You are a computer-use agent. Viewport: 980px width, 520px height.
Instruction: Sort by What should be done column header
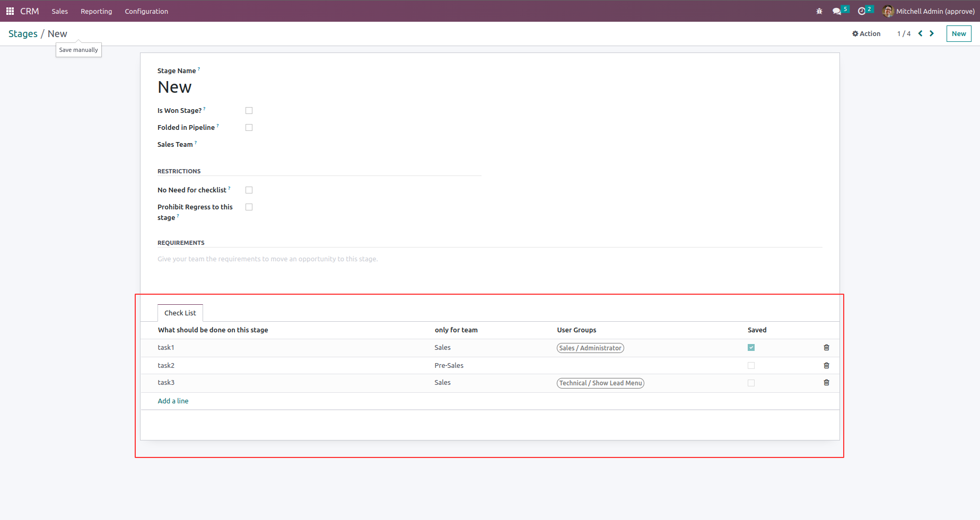pos(213,330)
